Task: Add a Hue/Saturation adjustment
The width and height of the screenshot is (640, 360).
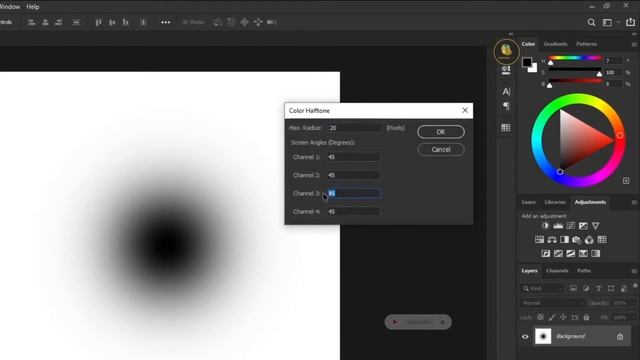Action: tap(539, 240)
